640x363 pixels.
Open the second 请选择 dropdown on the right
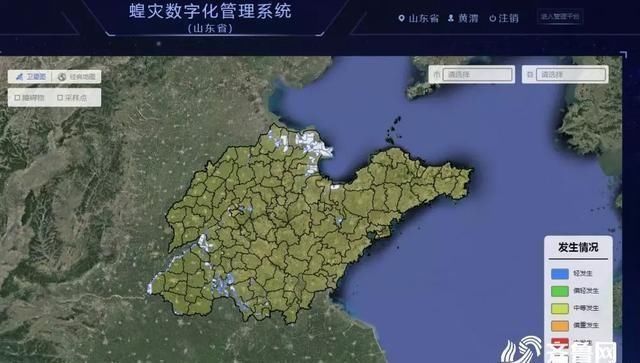[x=571, y=75]
